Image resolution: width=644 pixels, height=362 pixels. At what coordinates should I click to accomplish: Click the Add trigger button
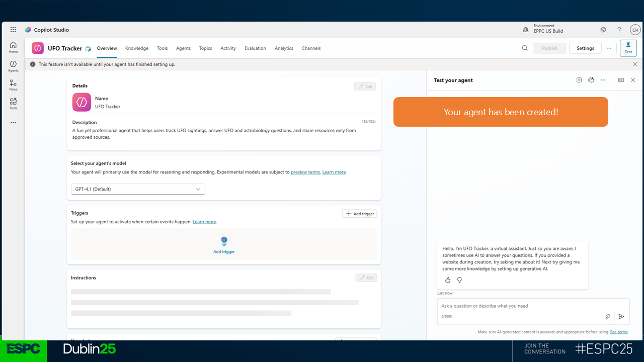[360, 214]
